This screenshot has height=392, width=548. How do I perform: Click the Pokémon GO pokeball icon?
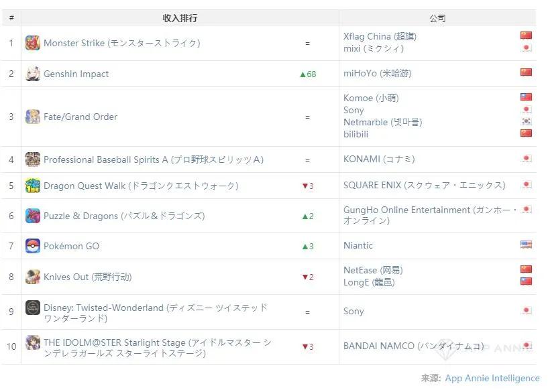(32, 246)
